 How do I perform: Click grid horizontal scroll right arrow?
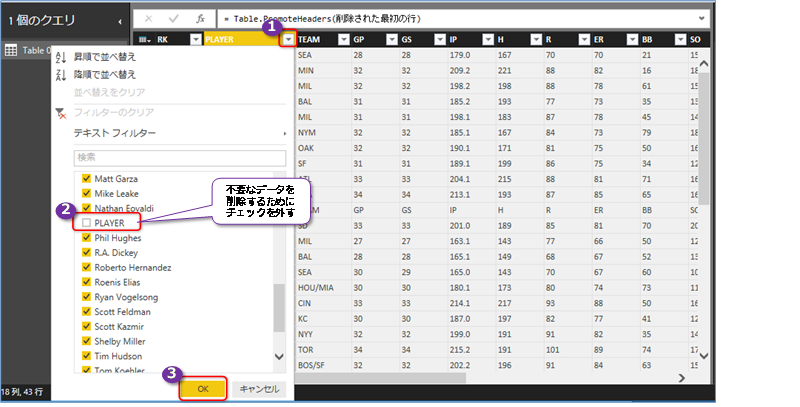(x=682, y=378)
